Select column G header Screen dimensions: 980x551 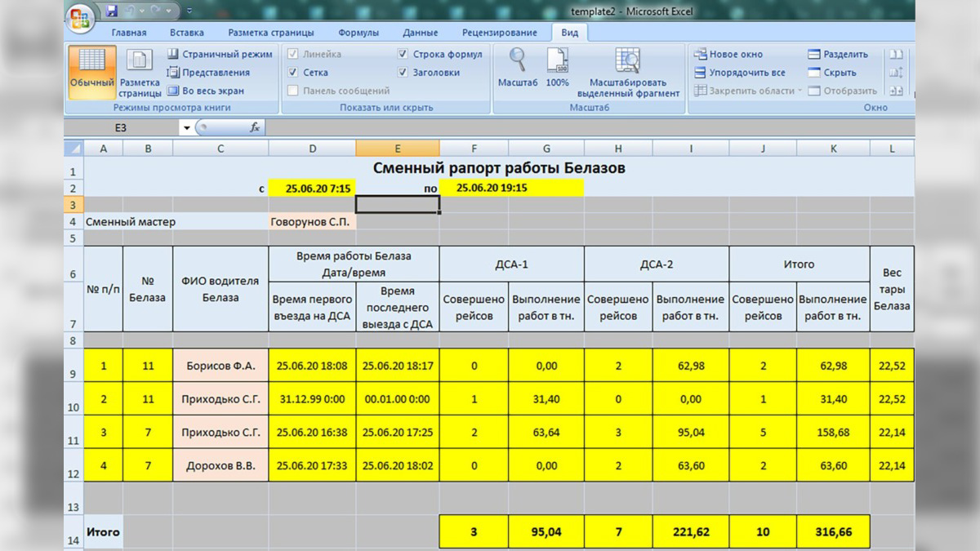point(546,148)
